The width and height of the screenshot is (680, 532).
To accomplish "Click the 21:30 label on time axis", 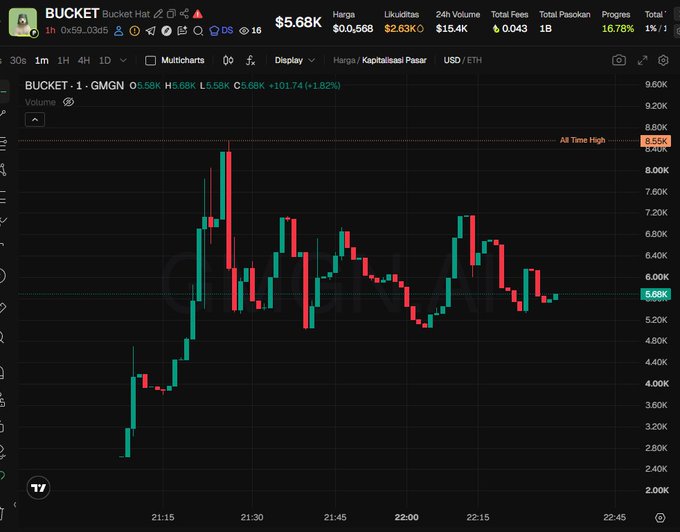I will point(252,517).
